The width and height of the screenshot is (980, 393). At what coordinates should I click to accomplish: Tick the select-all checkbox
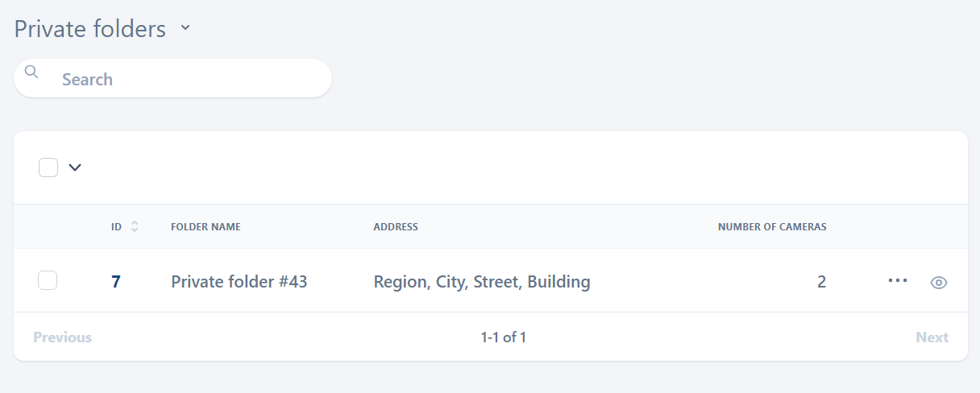click(48, 168)
